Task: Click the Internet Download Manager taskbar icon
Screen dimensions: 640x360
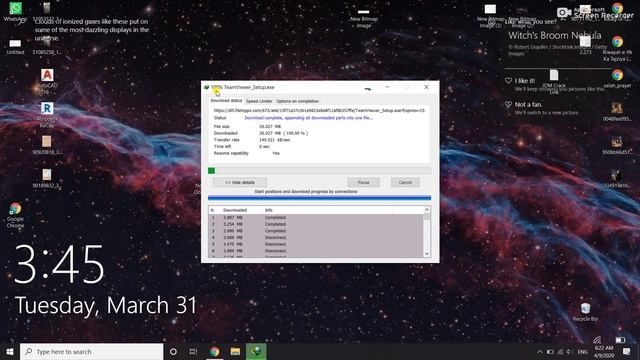Action: click(x=256, y=351)
